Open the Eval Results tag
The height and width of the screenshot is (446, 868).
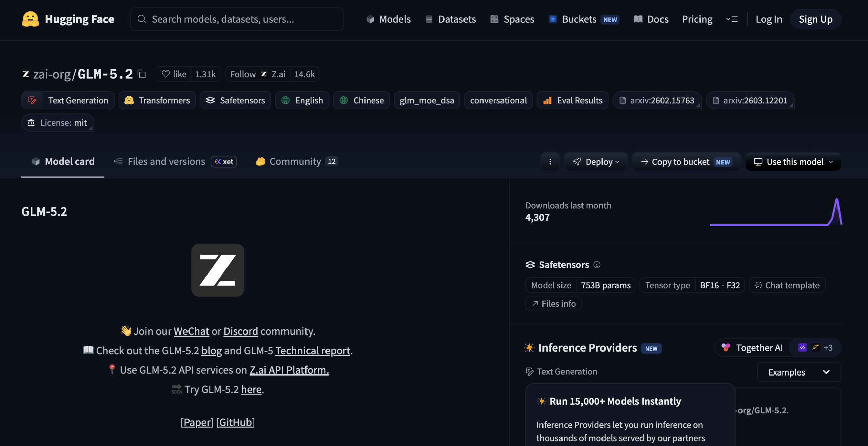pyautogui.click(x=573, y=100)
